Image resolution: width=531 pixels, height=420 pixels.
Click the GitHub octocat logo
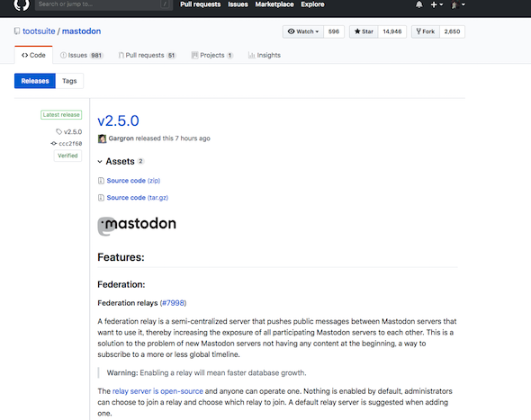click(x=22, y=4)
